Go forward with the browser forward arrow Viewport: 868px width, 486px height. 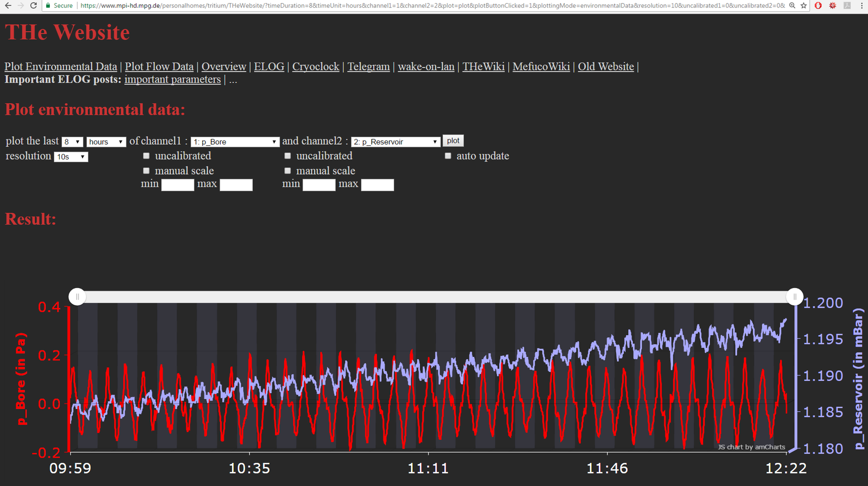(21, 5)
